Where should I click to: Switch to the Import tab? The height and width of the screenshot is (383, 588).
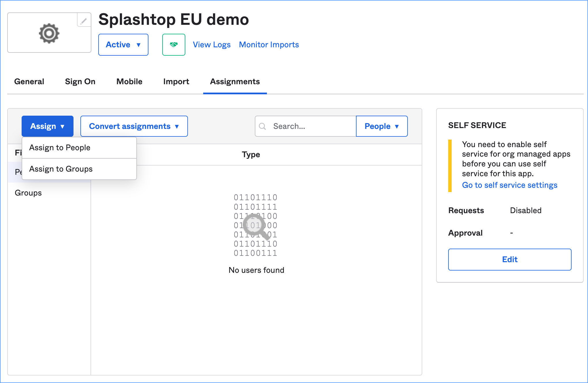pos(176,82)
